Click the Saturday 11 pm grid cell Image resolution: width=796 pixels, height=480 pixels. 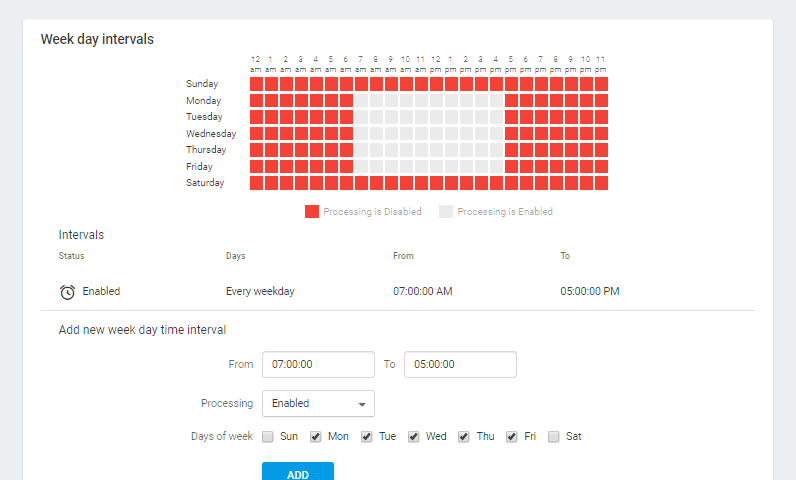pos(601,183)
